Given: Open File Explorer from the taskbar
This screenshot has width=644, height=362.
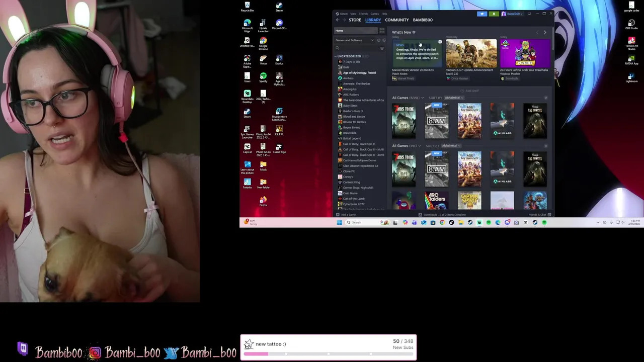Looking at the screenshot, I should tap(461, 222).
